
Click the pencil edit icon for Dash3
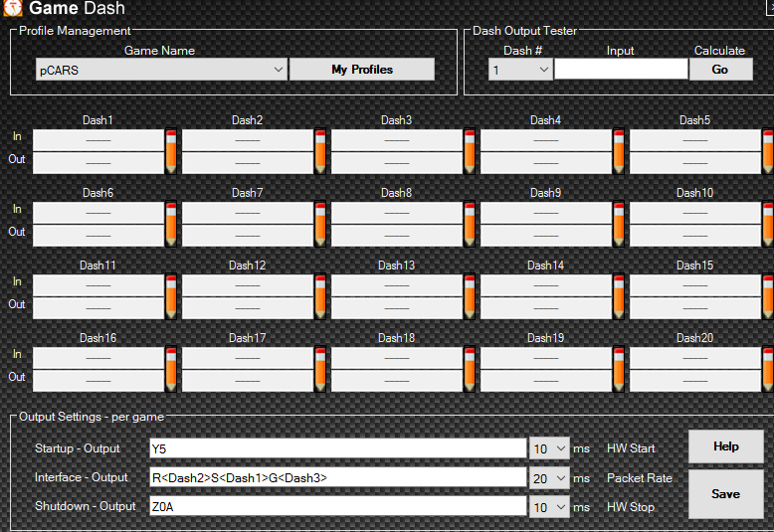pyautogui.click(x=470, y=151)
